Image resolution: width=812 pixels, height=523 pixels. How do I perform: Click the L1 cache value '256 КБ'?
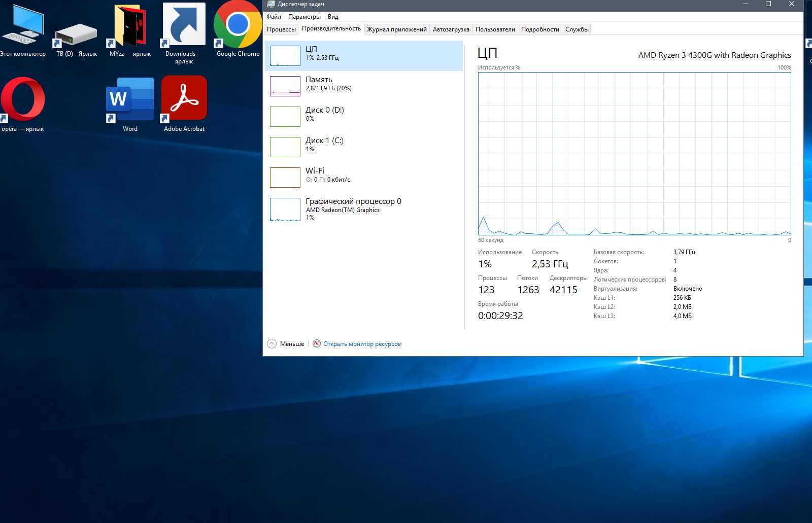click(x=682, y=298)
